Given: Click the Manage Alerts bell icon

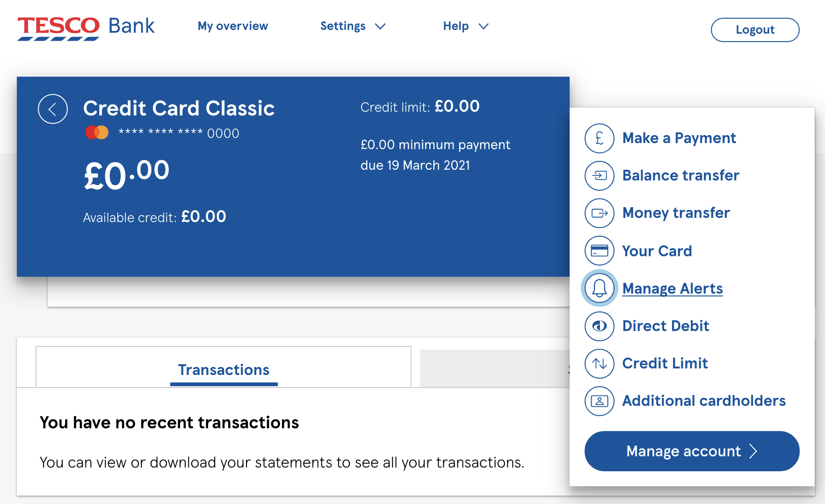Looking at the screenshot, I should coord(599,288).
